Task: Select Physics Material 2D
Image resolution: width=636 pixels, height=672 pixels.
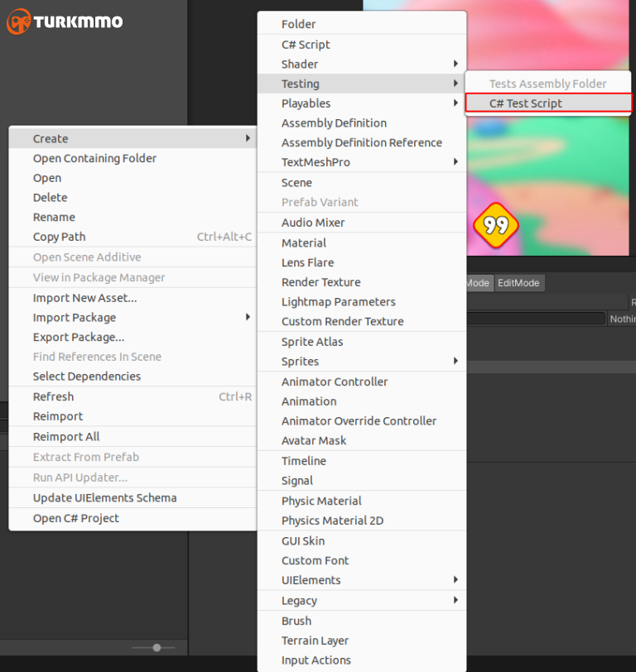Action: [362, 521]
